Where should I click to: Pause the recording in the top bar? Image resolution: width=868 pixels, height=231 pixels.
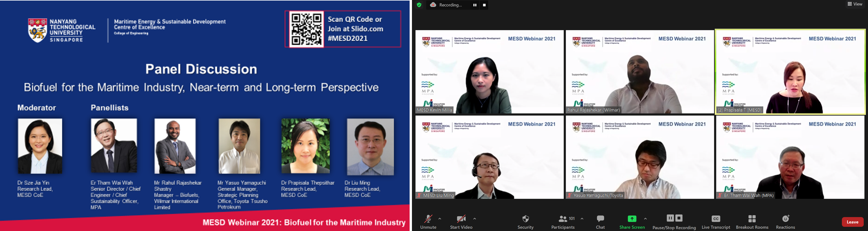[x=474, y=5]
